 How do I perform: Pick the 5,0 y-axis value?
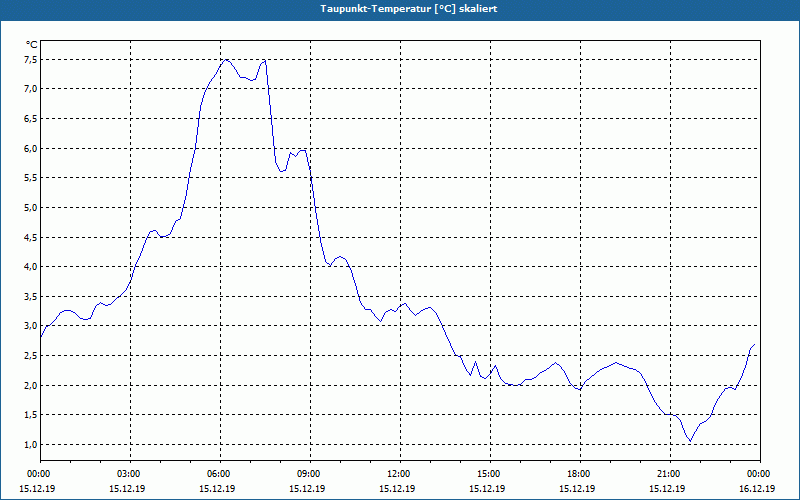[31, 207]
